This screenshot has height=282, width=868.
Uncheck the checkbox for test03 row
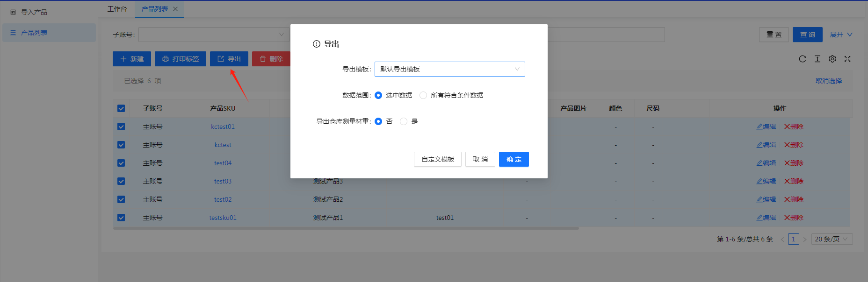(x=121, y=181)
